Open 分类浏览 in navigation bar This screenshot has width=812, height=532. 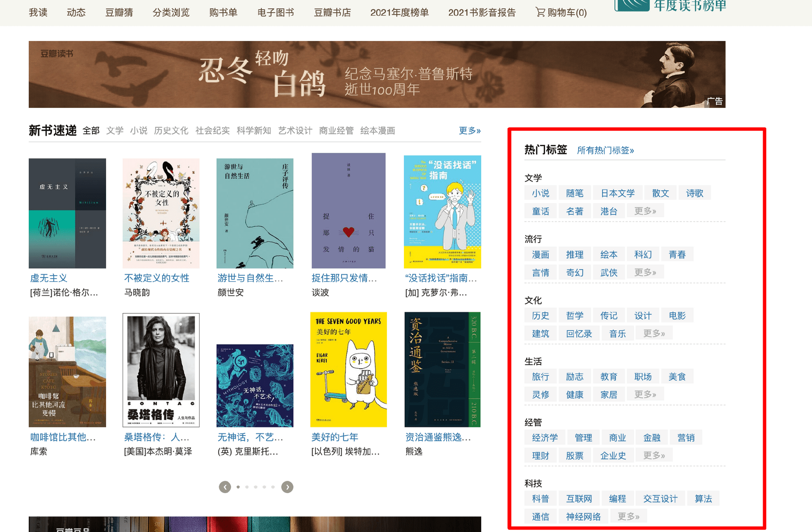point(171,12)
